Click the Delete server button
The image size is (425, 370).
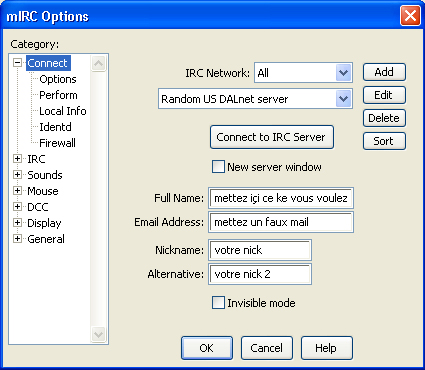[x=384, y=118]
